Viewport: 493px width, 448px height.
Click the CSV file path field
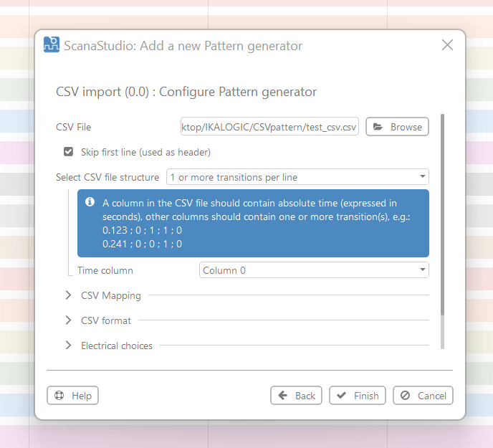pos(269,127)
